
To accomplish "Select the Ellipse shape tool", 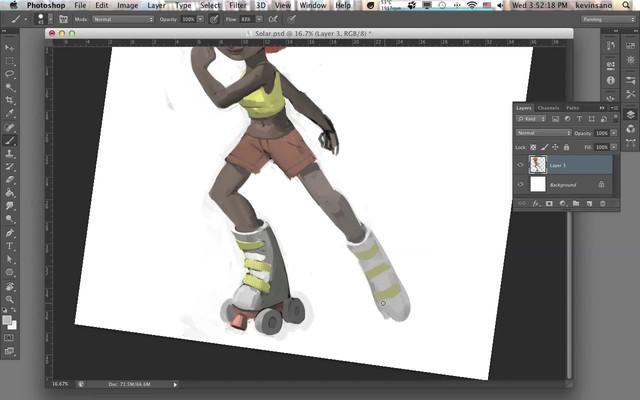I will click(x=9, y=272).
